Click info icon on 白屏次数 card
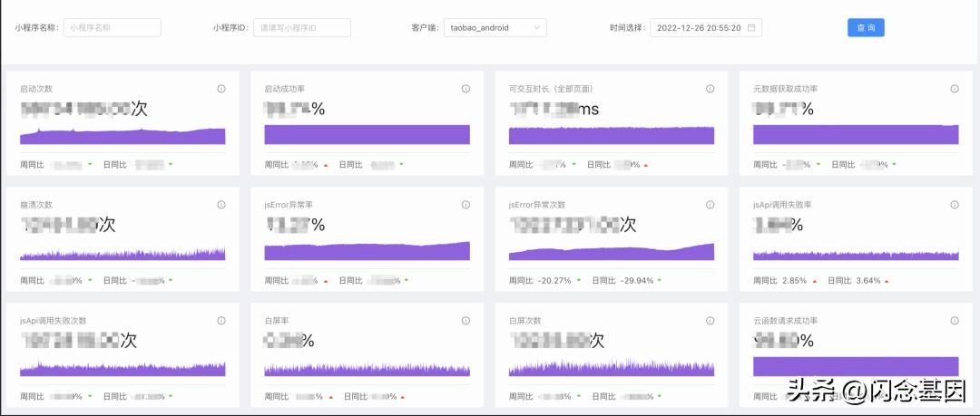This screenshot has height=416, width=980. 710,321
